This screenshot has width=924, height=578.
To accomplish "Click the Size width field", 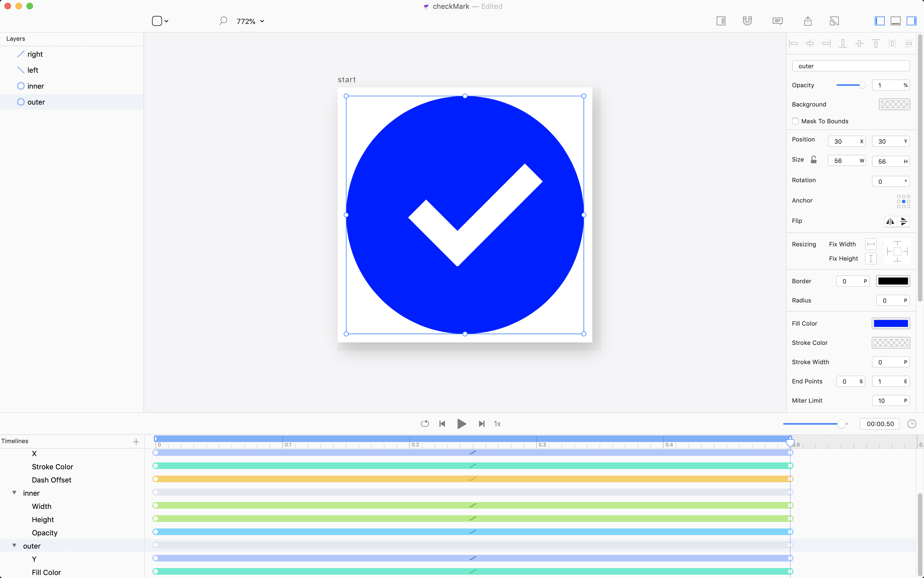I will click(846, 161).
